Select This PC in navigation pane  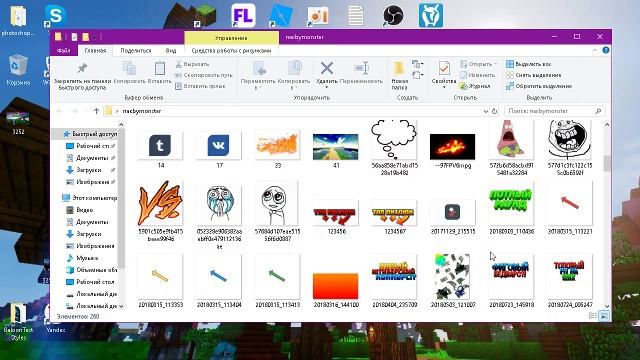90,198
